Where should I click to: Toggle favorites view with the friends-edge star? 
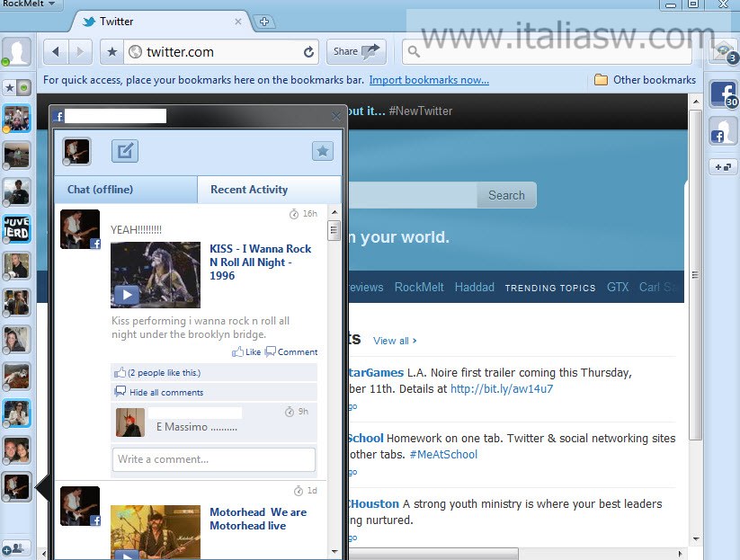(9, 87)
